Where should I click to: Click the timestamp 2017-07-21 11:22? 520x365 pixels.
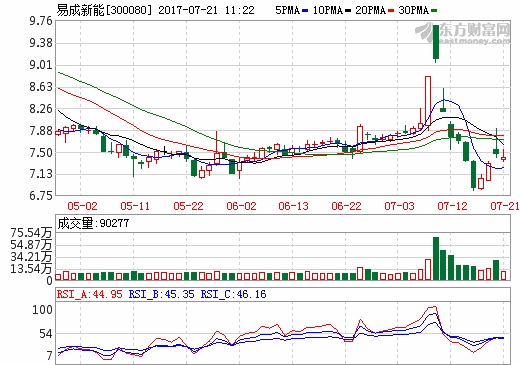pos(206,10)
